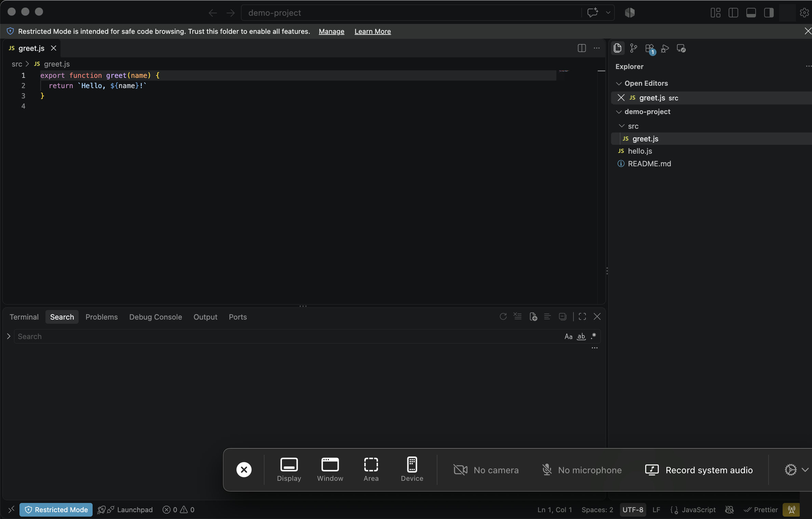This screenshot has height=519, width=812.
Task: Open the Run and Debug icon
Action: pyautogui.click(x=665, y=49)
